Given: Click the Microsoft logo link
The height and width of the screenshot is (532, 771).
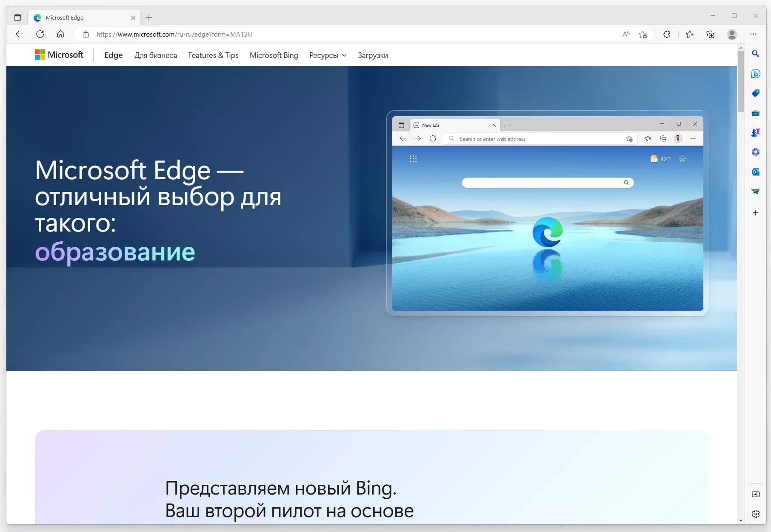Looking at the screenshot, I should pos(59,55).
